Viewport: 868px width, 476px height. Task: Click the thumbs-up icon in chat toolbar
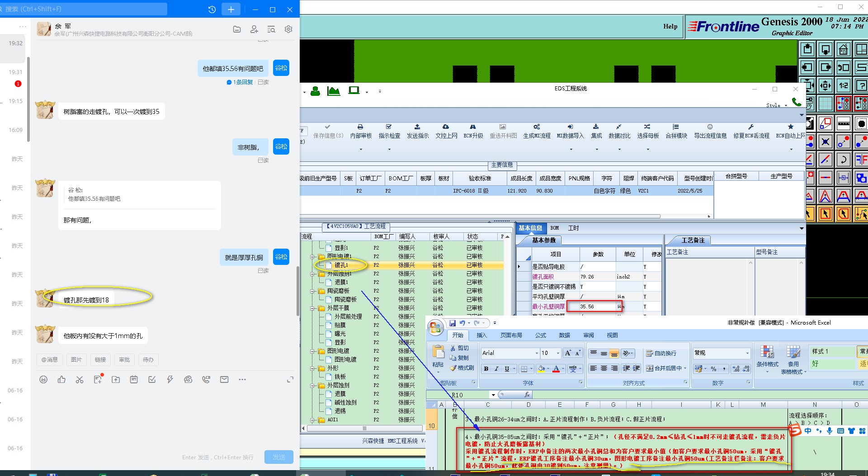click(61, 380)
